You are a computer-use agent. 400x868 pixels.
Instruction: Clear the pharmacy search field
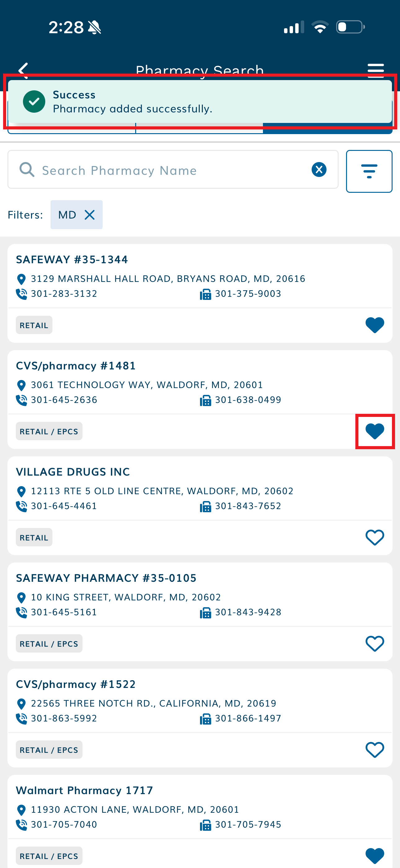pos(319,170)
